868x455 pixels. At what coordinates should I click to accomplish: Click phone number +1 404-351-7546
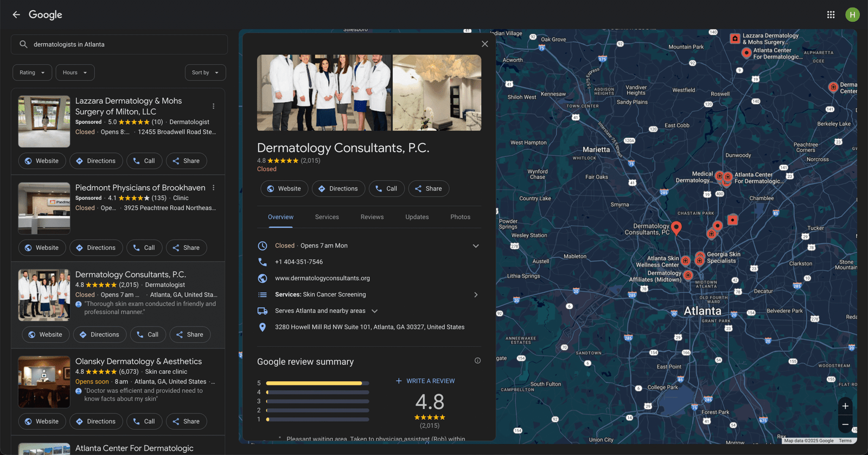tap(299, 262)
